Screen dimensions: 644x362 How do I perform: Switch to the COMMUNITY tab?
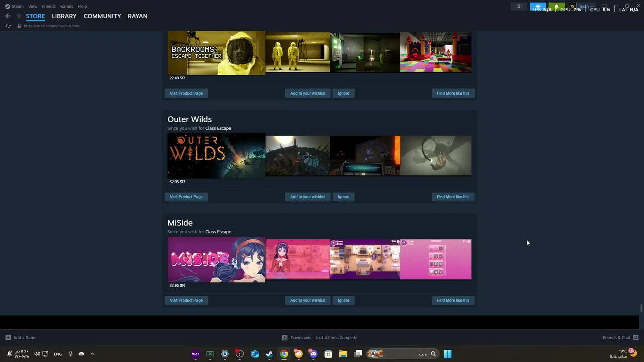pyautogui.click(x=102, y=16)
